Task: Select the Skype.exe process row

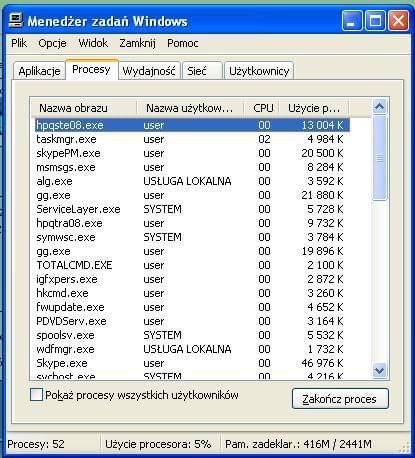Action: [x=192, y=363]
